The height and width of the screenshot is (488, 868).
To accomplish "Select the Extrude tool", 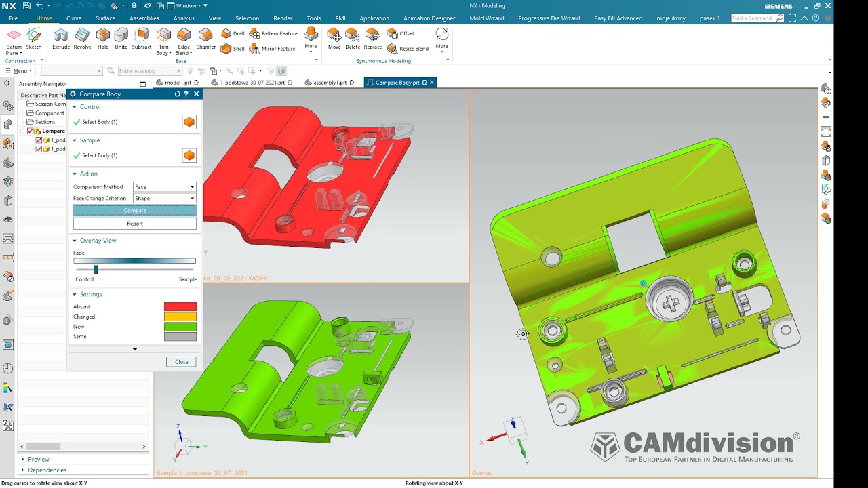I will pos(61,39).
